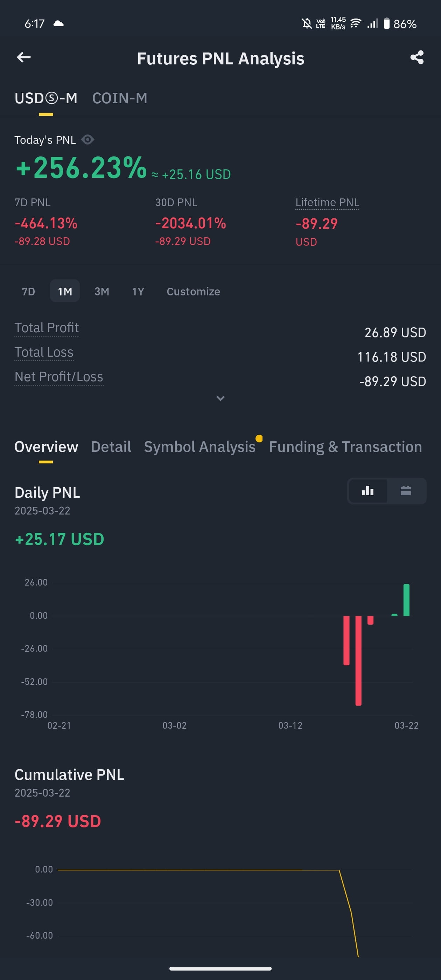Select the COIN-M tab
This screenshot has height=980, width=441.
coord(120,98)
